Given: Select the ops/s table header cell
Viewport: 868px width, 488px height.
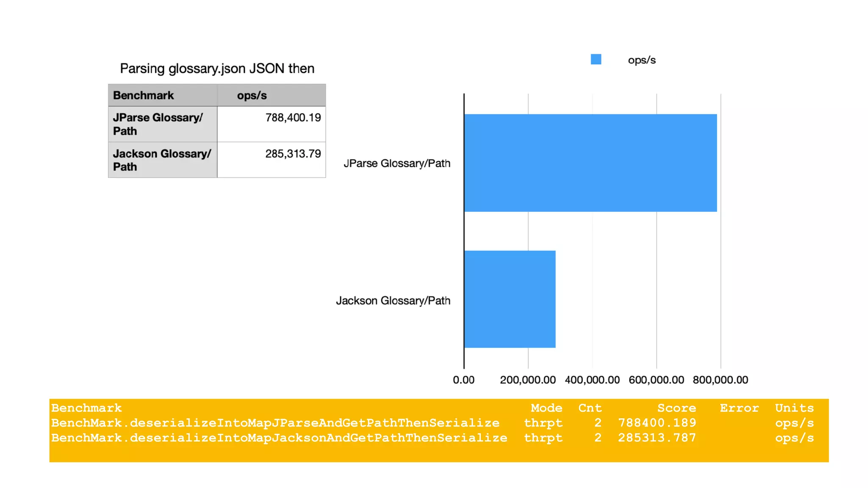Looking at the screenshot, I should tap(271, 95).
